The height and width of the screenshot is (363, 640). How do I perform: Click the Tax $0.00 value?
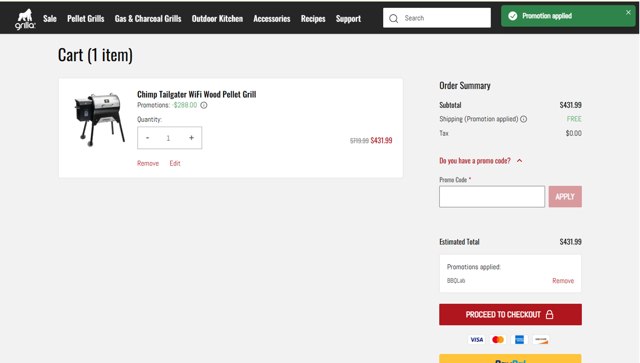point(573,133)
